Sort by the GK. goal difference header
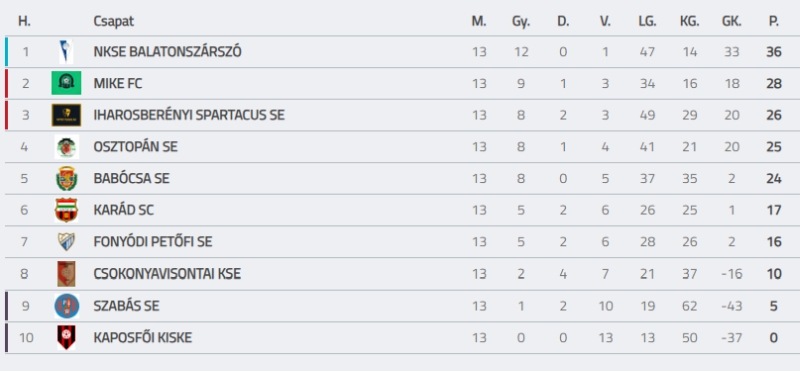Image resolution: width=800 pixels, height=371 pixels. [x=732, y=21]
